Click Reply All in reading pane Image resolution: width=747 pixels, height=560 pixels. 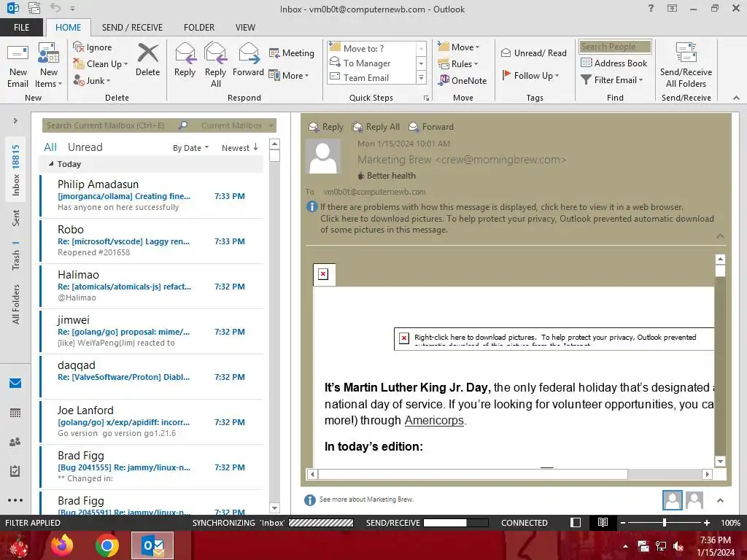click(376, 127)
